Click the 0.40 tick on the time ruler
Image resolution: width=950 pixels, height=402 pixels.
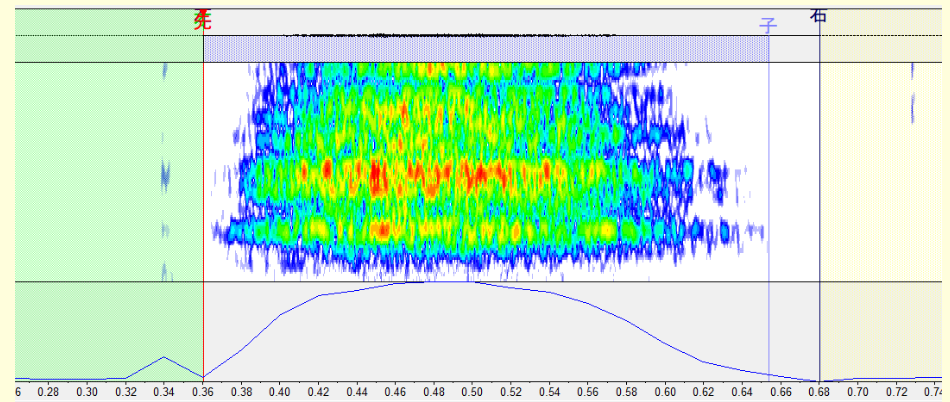280,391
